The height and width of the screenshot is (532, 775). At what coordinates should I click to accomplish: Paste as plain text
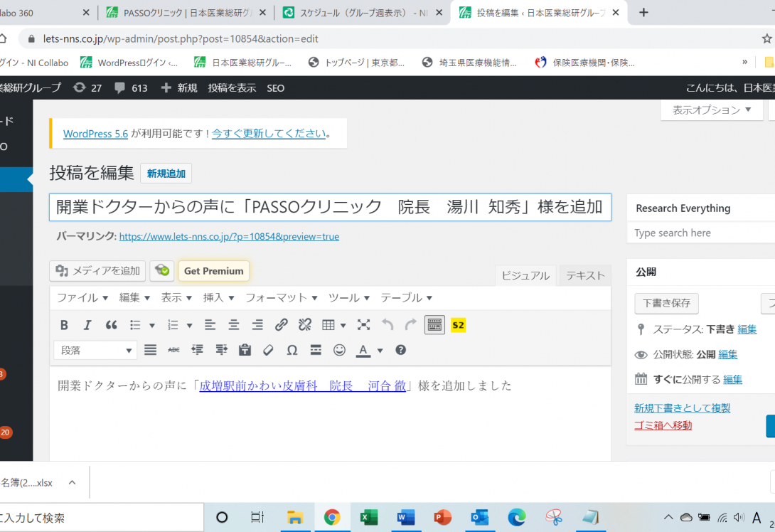[x=245, y=350]
